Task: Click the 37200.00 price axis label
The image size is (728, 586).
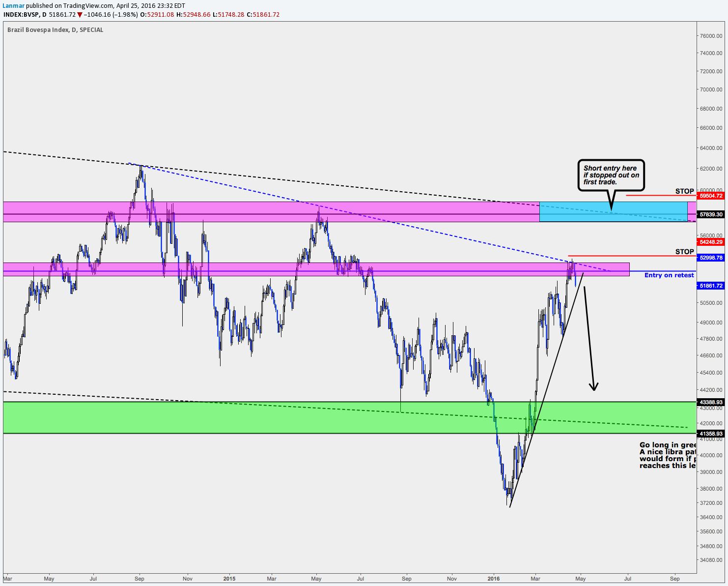Action: click(711, 503)
